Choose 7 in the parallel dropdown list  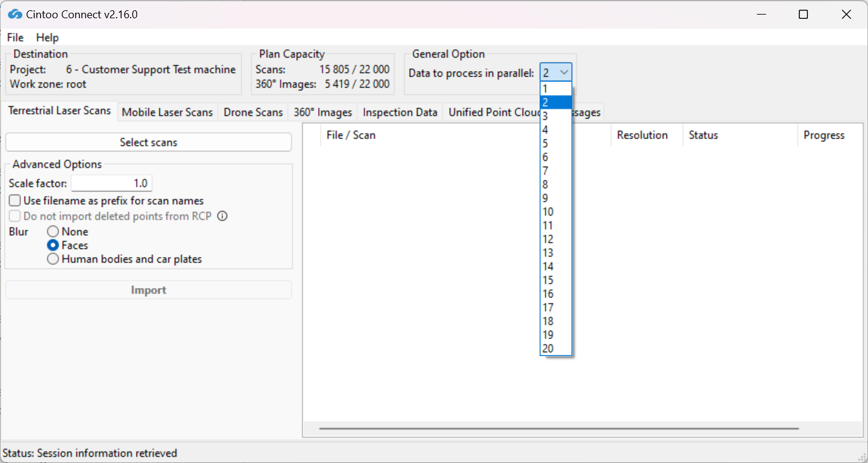click(x=556, y=171)
